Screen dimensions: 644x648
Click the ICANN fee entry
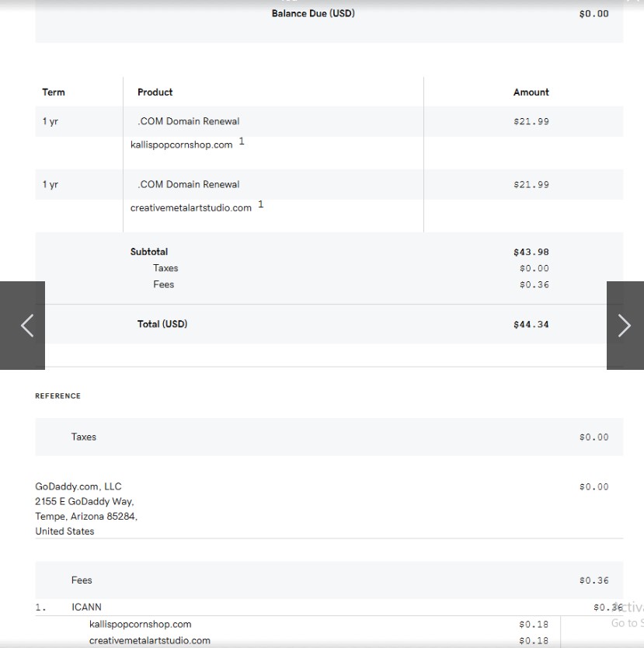(x=86, y=608)
